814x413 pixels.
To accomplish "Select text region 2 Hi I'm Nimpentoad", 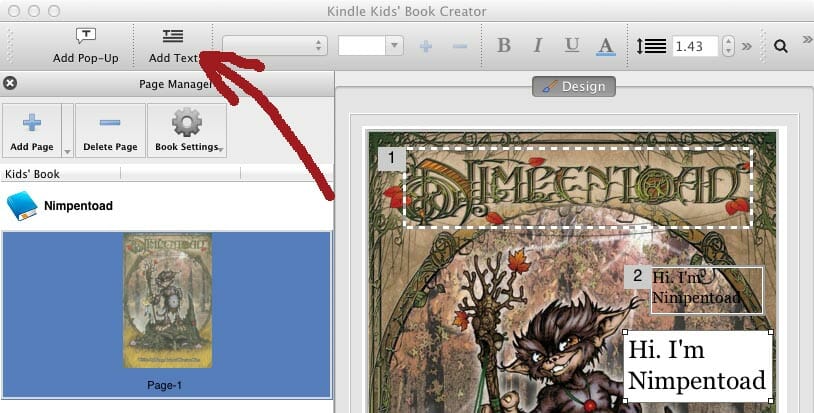I will pyautogui.click(x=707, y=290).
